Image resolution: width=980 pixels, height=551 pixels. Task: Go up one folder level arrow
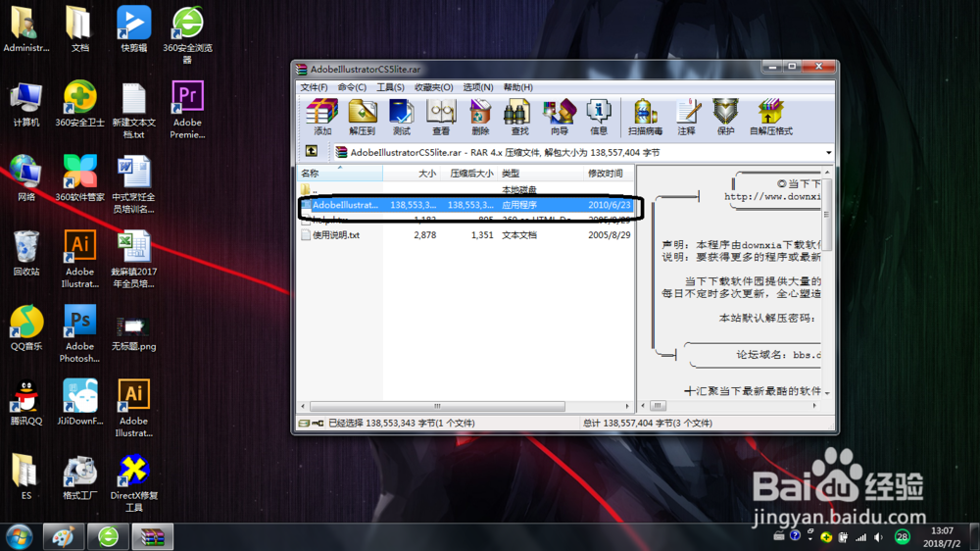312,151
